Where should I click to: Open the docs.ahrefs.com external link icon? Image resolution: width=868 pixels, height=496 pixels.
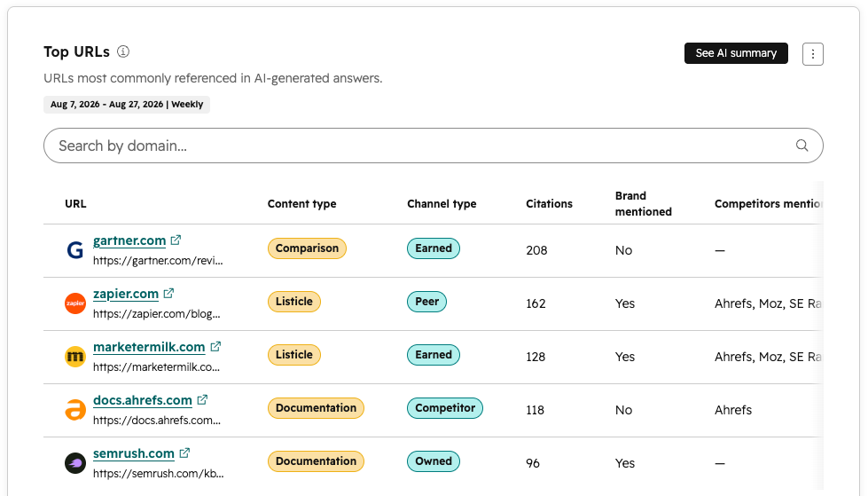pyautogui.click(x=202, y=399)
